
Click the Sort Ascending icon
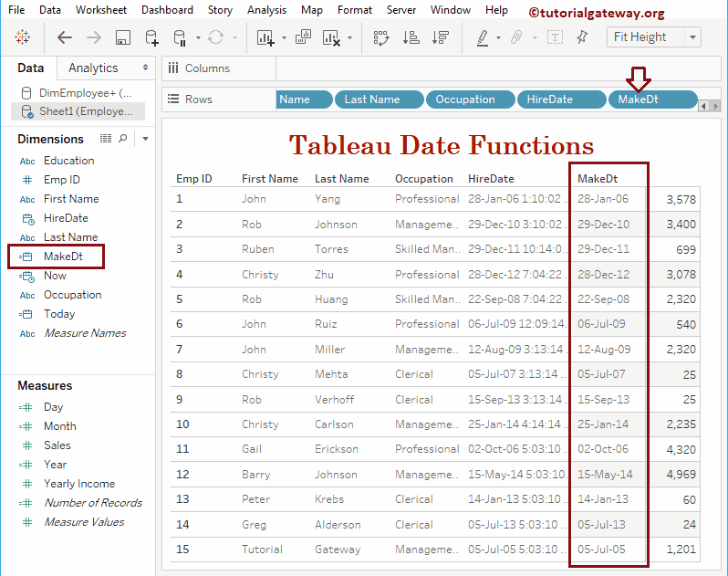(411, 37)
